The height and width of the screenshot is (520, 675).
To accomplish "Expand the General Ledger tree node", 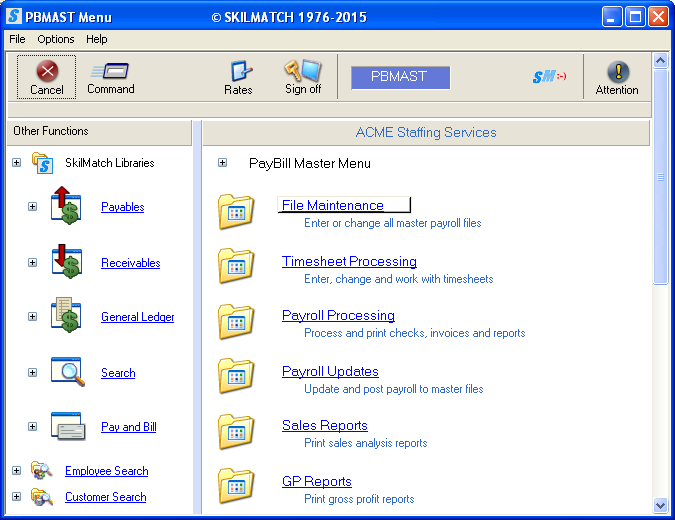I will pos(32,316).
